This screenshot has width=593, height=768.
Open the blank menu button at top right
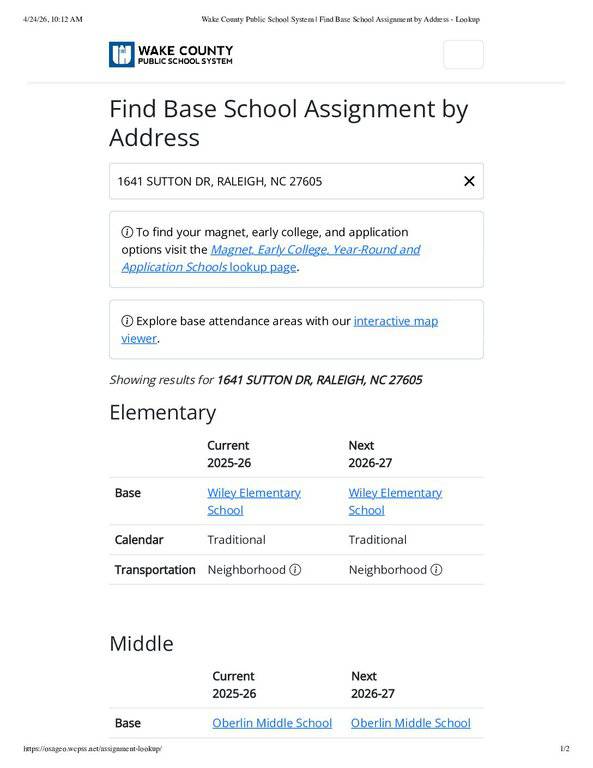pyautogui.click(x=463, y=54)
